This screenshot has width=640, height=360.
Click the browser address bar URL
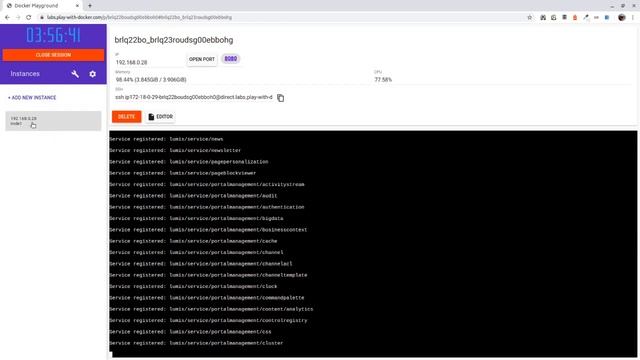(139, 18)
